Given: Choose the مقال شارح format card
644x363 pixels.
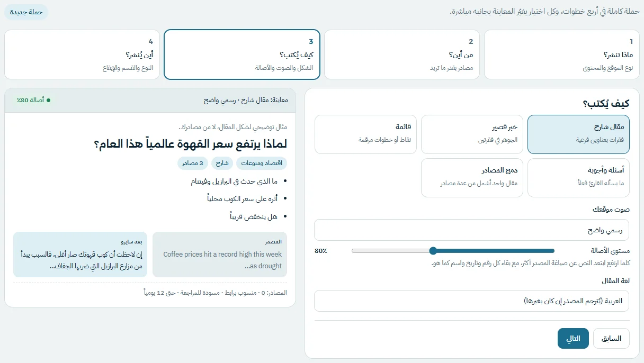Looking at the screenshot, I should point(579,134).
